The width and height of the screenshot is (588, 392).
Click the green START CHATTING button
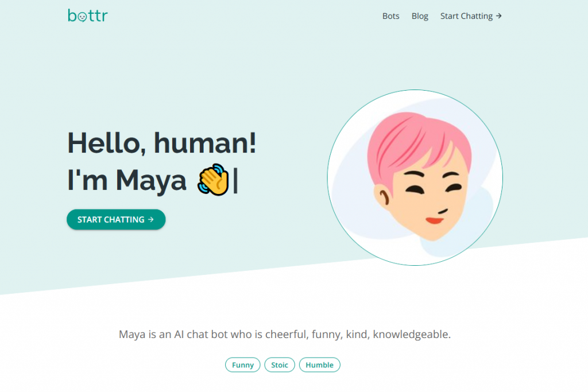(x=116, y=220)
